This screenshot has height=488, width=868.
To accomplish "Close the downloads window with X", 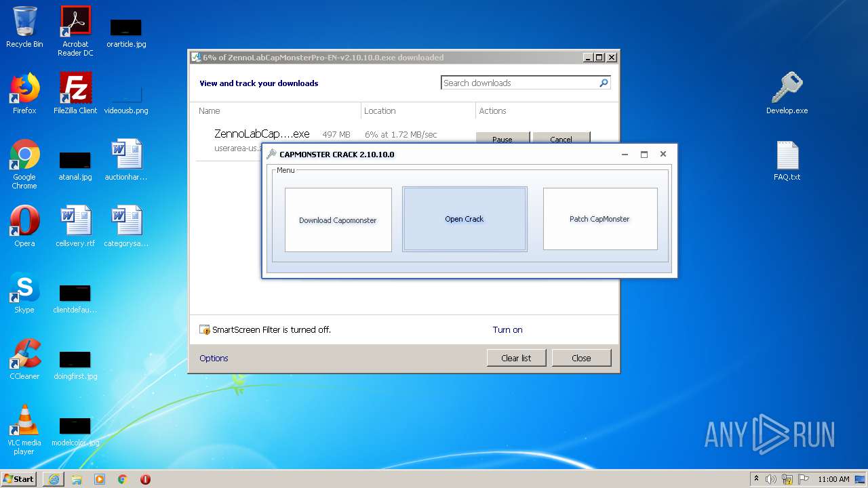I will point(611,58).
